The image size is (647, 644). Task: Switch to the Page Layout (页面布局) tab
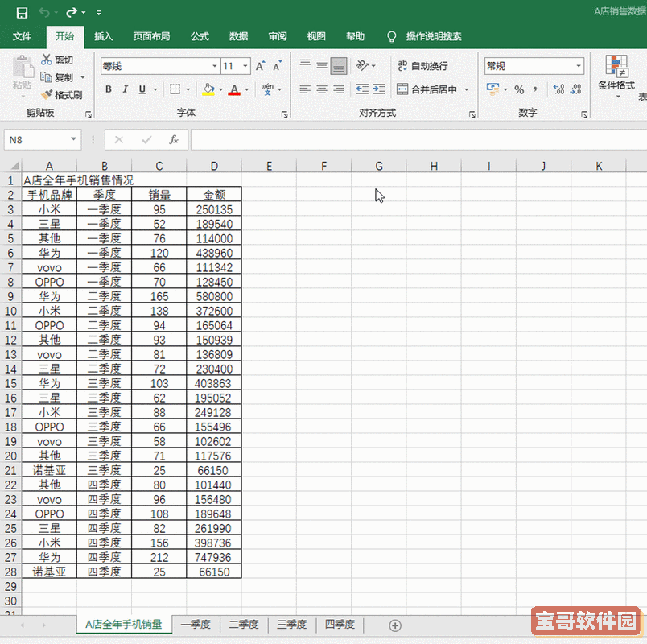pos(151,36)
